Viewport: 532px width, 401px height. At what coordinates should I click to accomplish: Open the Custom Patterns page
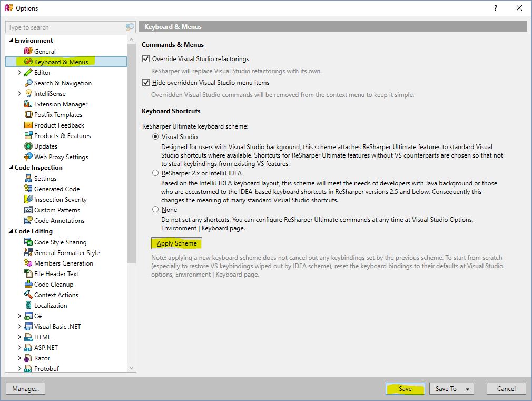57,210
